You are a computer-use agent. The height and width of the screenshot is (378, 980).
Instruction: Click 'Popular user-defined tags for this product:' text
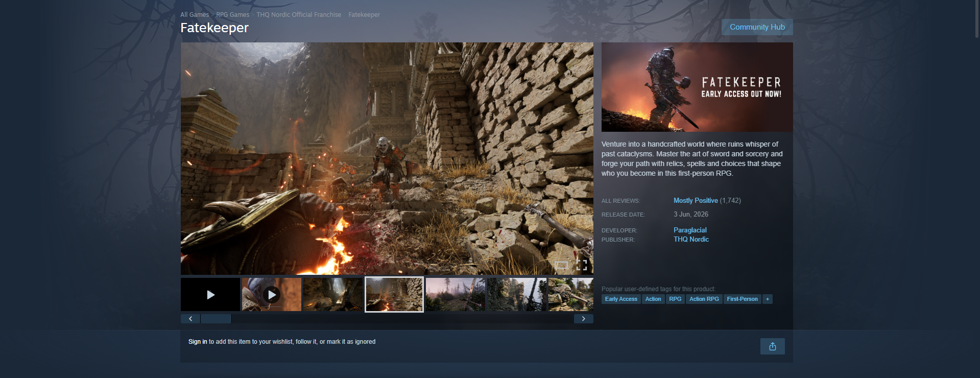(658, 289)
